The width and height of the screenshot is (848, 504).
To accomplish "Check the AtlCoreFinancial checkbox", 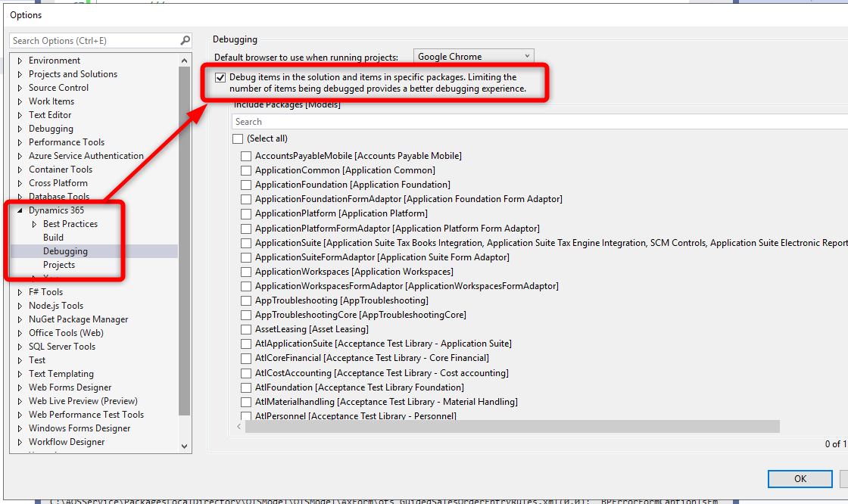I will [x=246, y=358].
